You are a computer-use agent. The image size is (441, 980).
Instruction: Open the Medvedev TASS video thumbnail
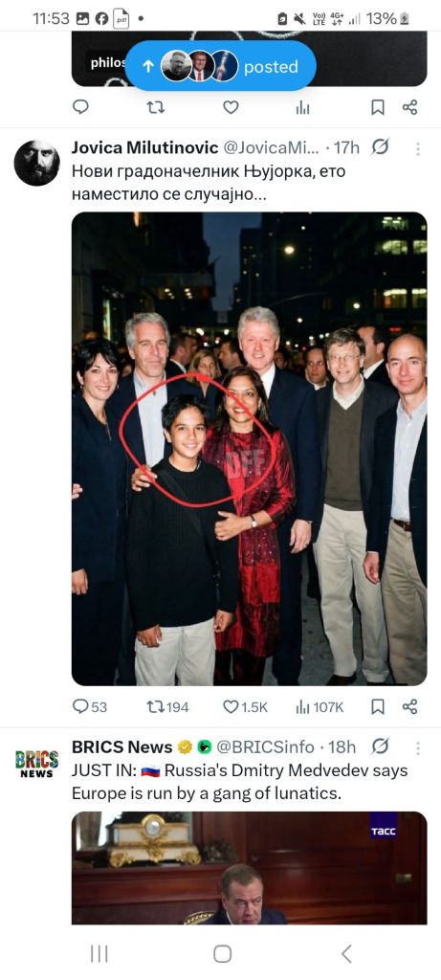(x=250, y=867)
